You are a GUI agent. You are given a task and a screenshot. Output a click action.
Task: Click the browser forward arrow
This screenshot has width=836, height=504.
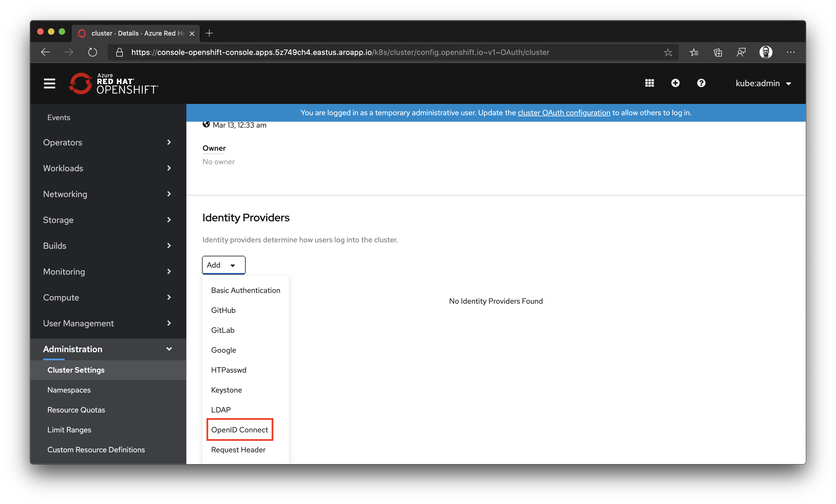point(69,52)
